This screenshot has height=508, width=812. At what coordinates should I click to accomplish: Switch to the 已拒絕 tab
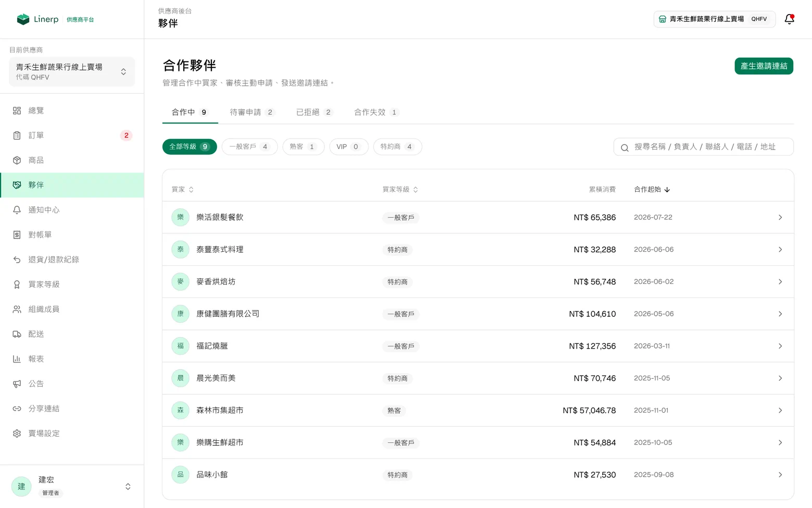point(314,113)
